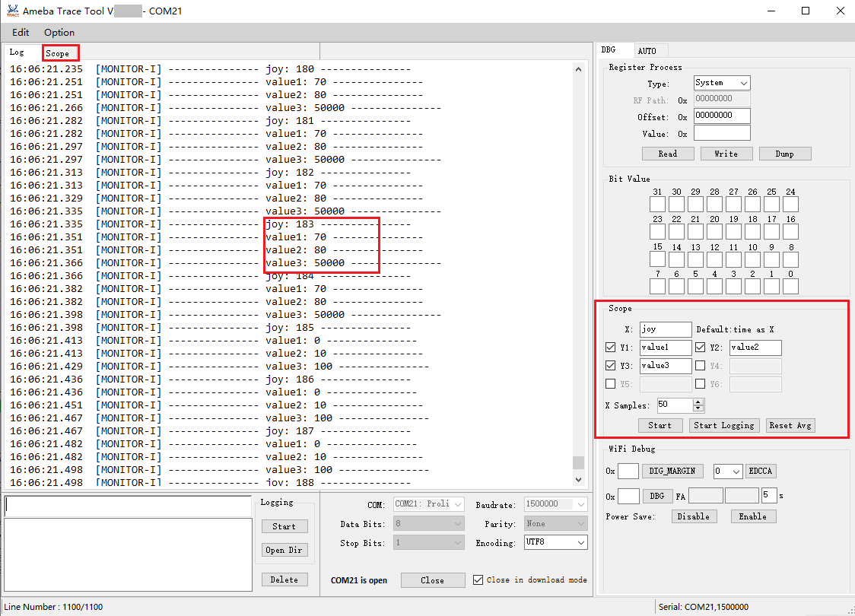
Task: Click Close to close COM21 port
Action: (x=432, y=580)
